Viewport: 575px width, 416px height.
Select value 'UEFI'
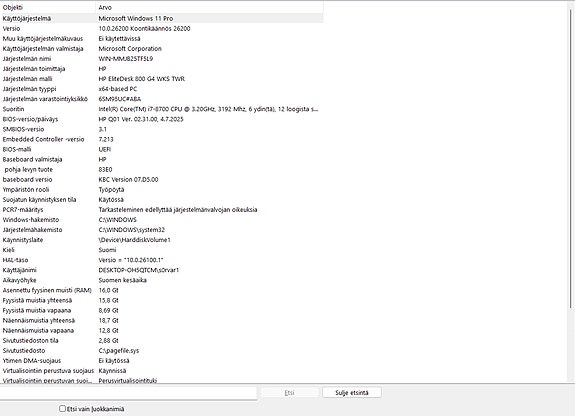point(105,149)
